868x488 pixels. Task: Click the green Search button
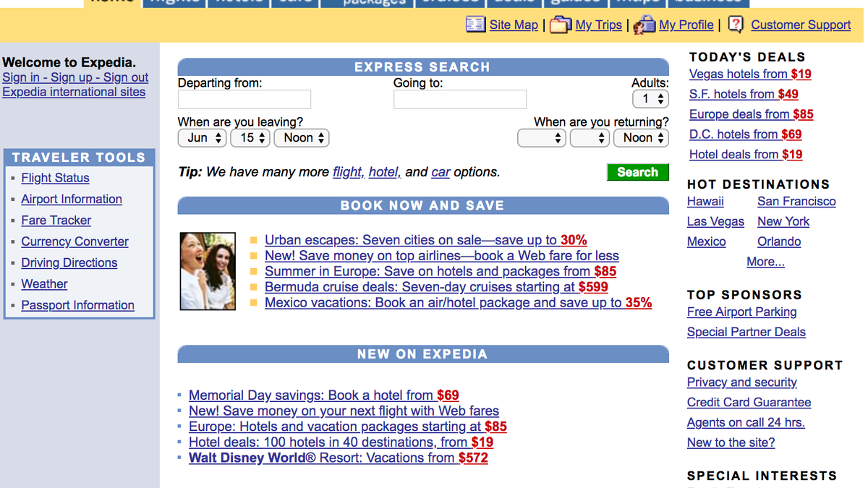pos(638,172)
